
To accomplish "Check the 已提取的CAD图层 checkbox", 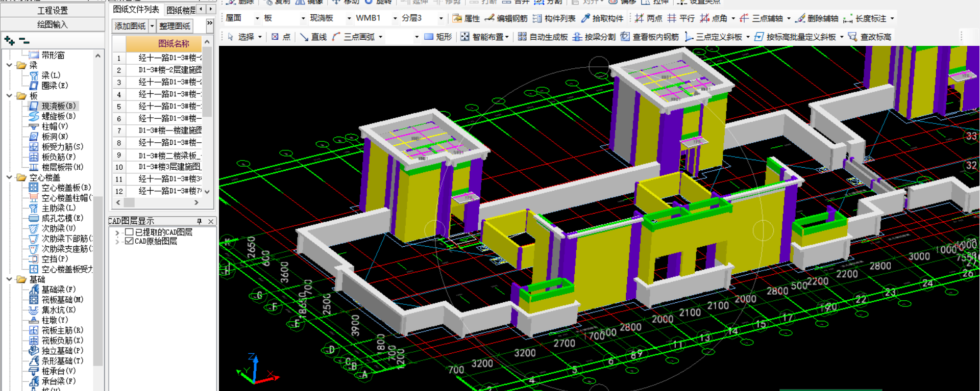I will coord(129,232).
